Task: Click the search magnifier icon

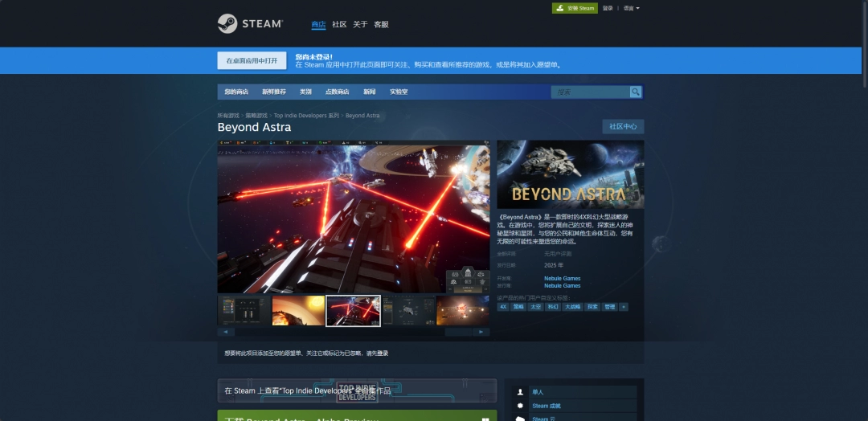Action: [x=636, y=92]
